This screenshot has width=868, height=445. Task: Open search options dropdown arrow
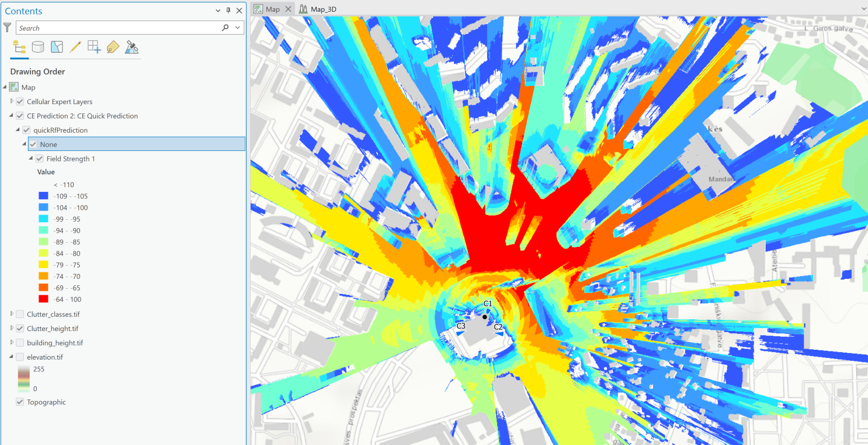238,27
